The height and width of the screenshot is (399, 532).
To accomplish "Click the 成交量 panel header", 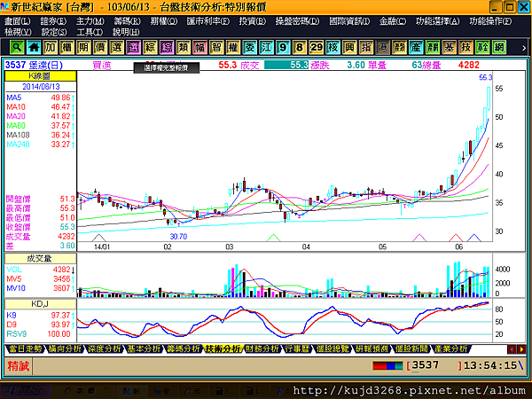I will pyautogui.click(x=40, y=259).
